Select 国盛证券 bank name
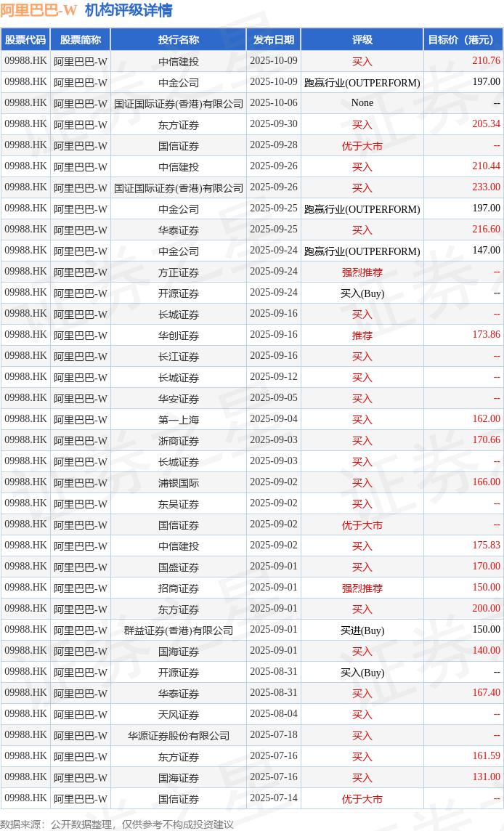Viewport: 504px width, 831px height. click(179, 567)
